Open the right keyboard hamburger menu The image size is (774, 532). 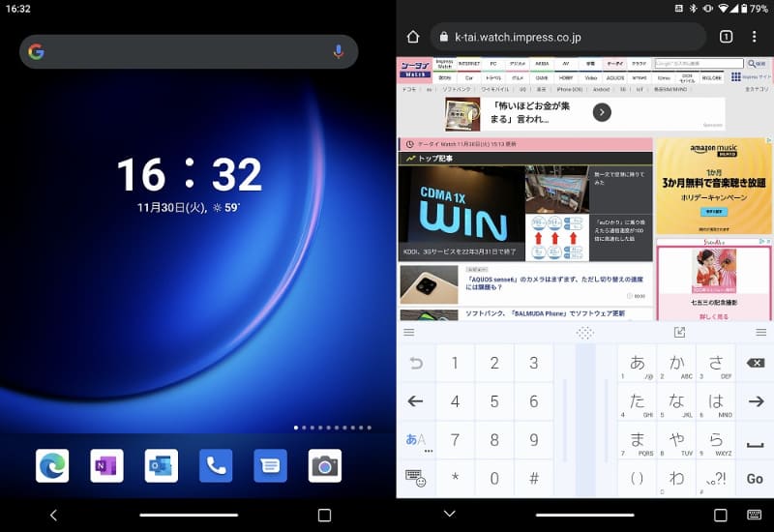[760, 332]
